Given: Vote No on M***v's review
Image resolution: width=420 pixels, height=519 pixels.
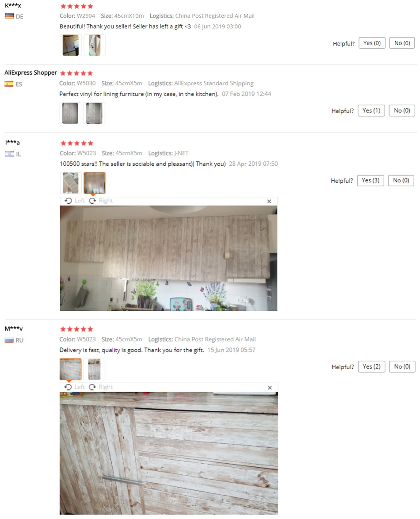Looking at the screenshot, I should (402, 366).
